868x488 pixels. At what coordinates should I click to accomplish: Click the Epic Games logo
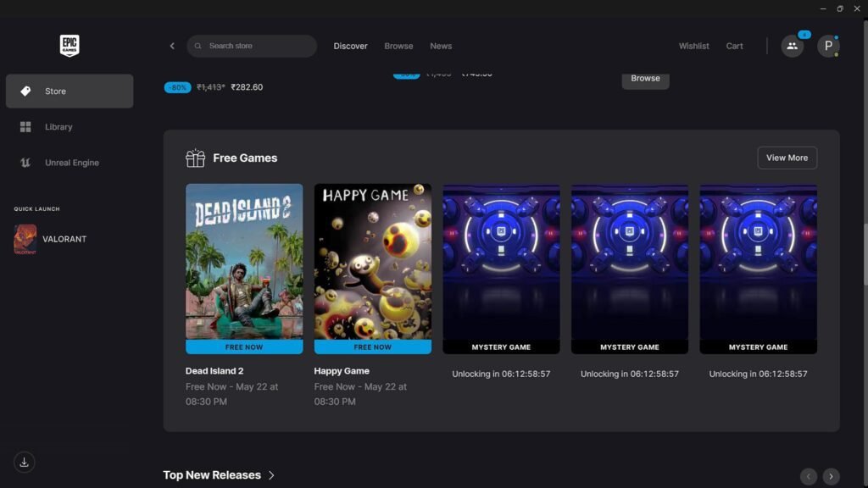click(x=70, y=46)
